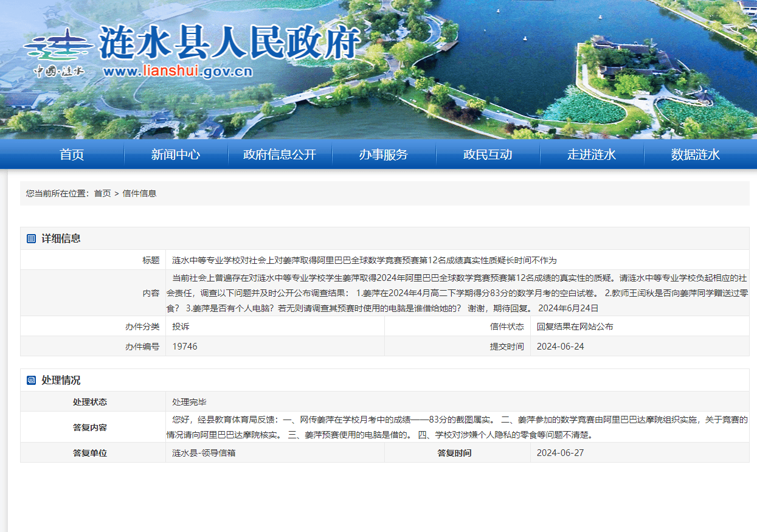This screenshot has width=757, height=532.
Task: Open the 政民互动 menu item
Action: (x=488, y=154)
